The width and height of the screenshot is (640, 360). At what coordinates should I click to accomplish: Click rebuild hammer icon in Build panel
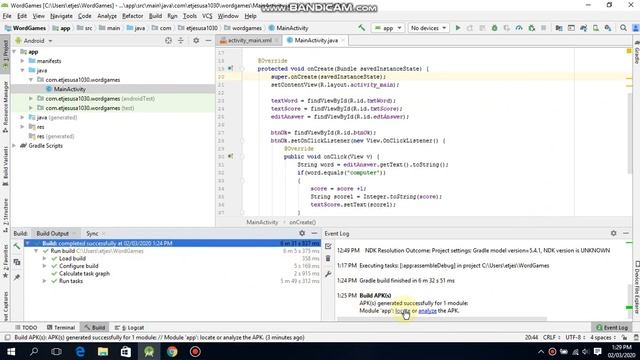pyautogui.click(x=17, y=246)
